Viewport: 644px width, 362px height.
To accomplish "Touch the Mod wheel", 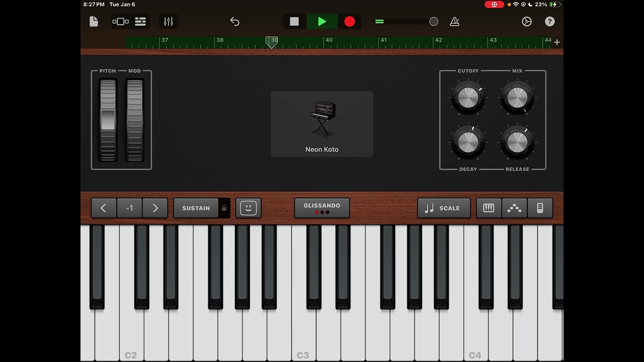I will [134, 120].
